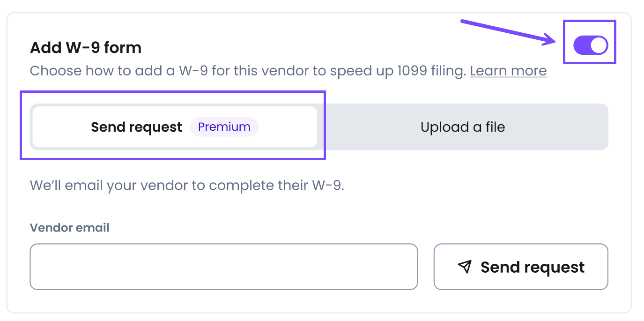This screenshot has width=644, height=321.
Task: Turn off the Add W-9 form toggle
Action: click(x=591, y=45)
